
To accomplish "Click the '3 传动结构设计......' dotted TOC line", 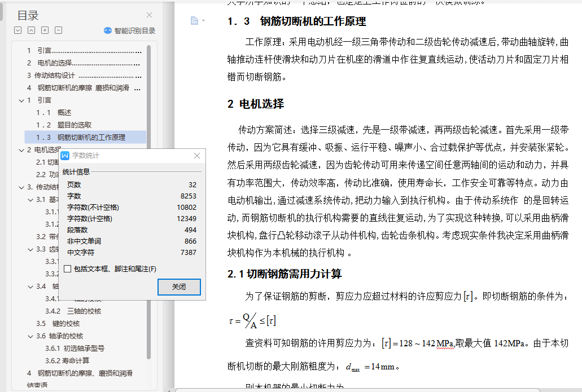I will click(x=84, y=76).
